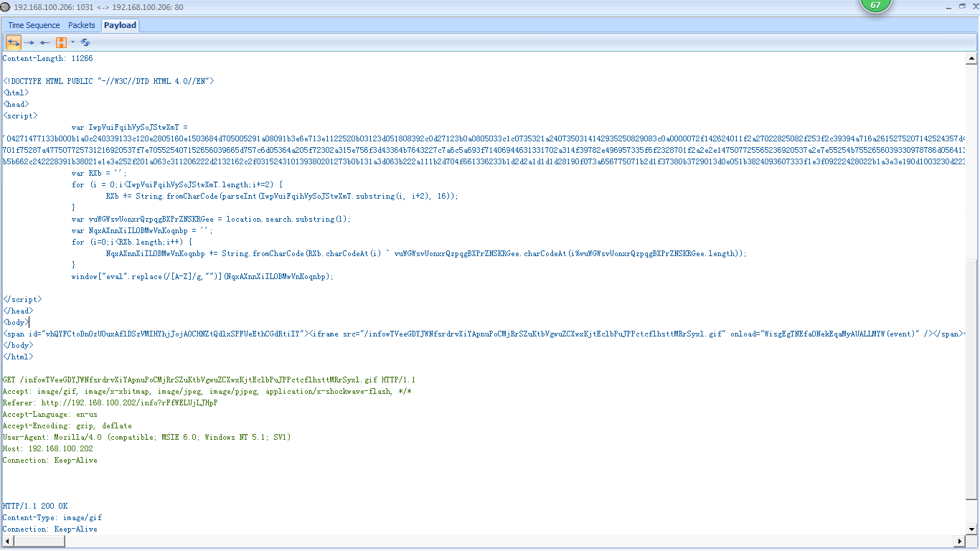Click the orange display-format icon
Image resolution: width=980 pixels, height=551 pixels.
tap(61, 42)
